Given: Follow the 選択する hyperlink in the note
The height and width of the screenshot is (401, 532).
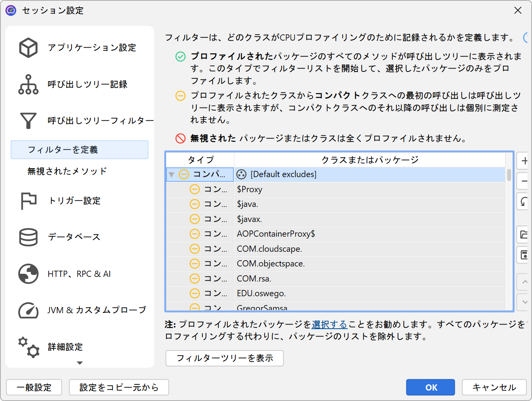Looking at the screenshot, I should pos(329,324).
